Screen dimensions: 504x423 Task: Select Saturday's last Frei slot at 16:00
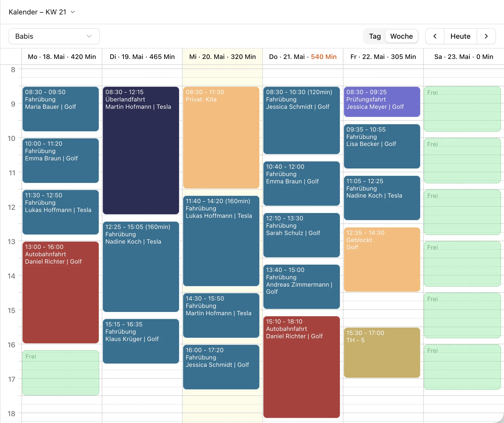coord(462,367)
